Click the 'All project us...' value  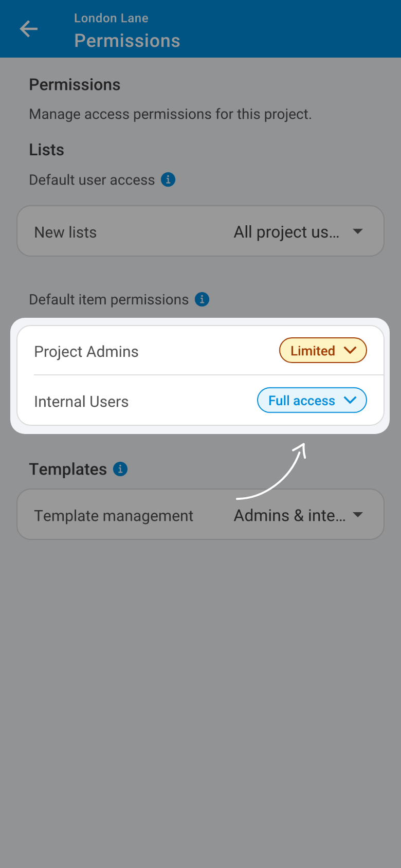pos(286,232)
